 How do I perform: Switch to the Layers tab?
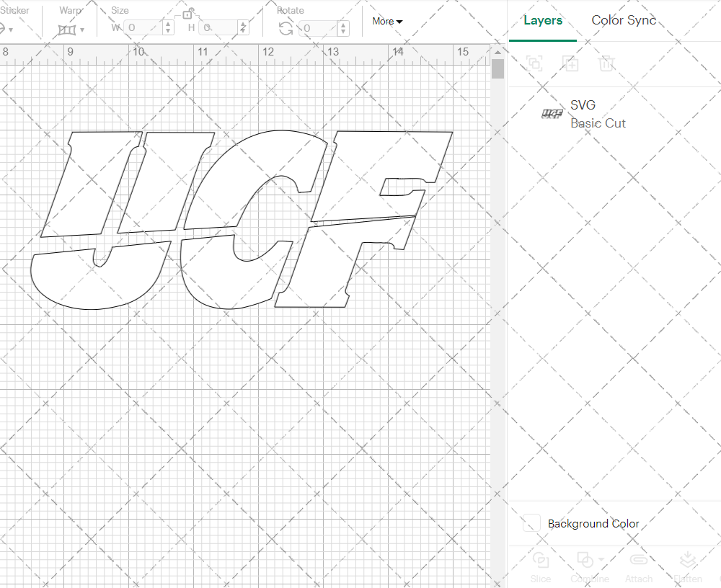543,20
